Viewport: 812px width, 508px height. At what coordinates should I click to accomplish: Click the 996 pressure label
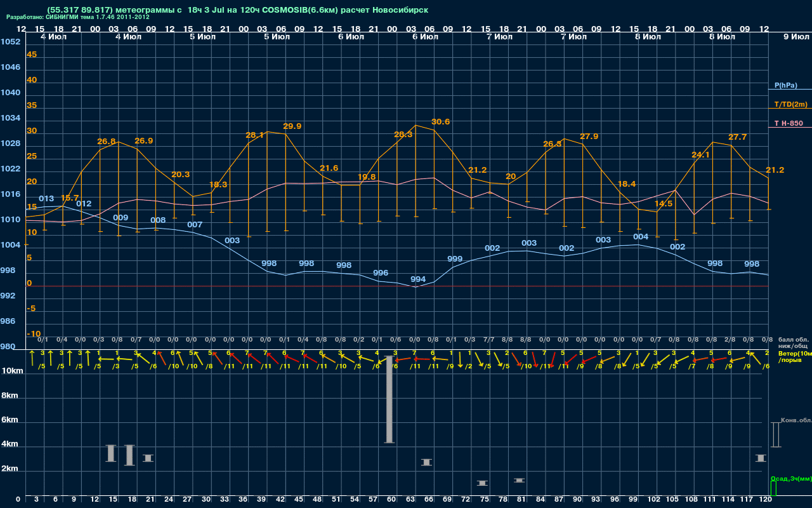click(x=381, y=272)
